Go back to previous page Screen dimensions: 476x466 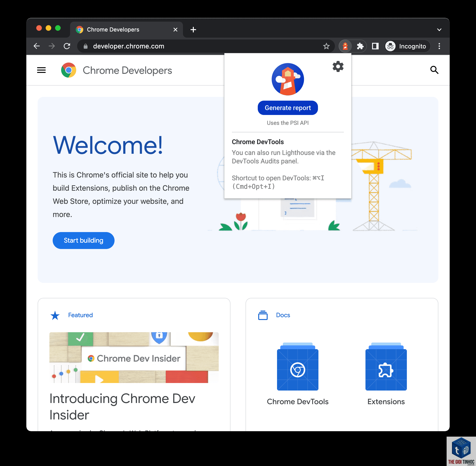pos(37,46)
